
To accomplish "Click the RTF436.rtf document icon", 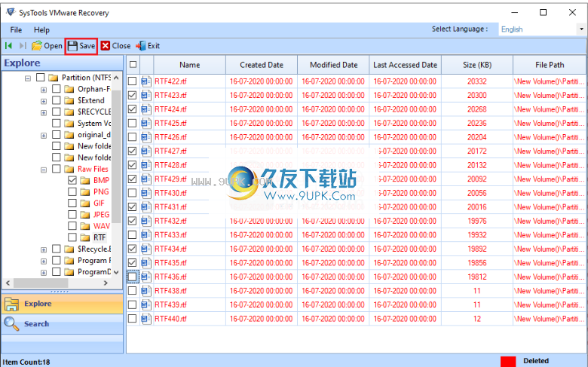I will pyautogui.click(x=146, y=277).
